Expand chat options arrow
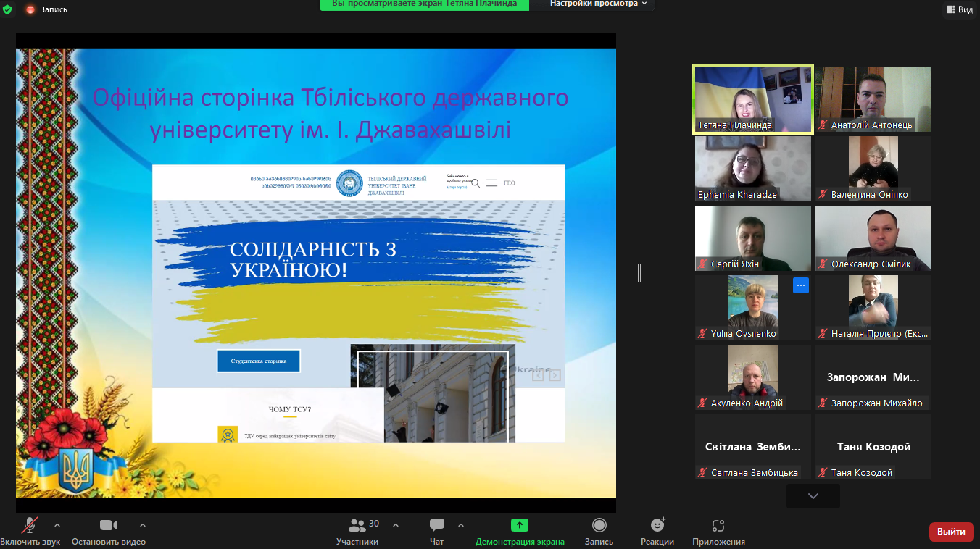 point(461,525)
